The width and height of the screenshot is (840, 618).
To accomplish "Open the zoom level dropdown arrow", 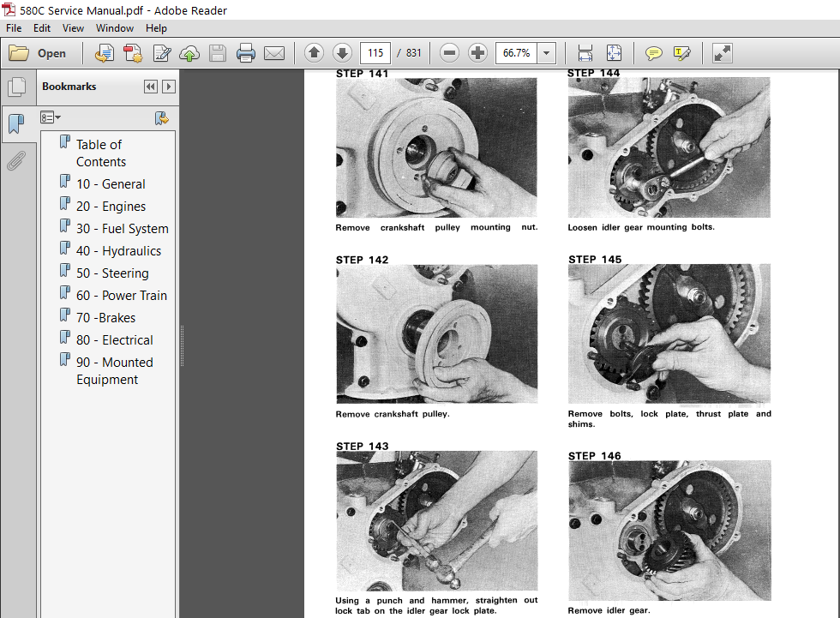I will pyautogui.click(x=547, y=53).
